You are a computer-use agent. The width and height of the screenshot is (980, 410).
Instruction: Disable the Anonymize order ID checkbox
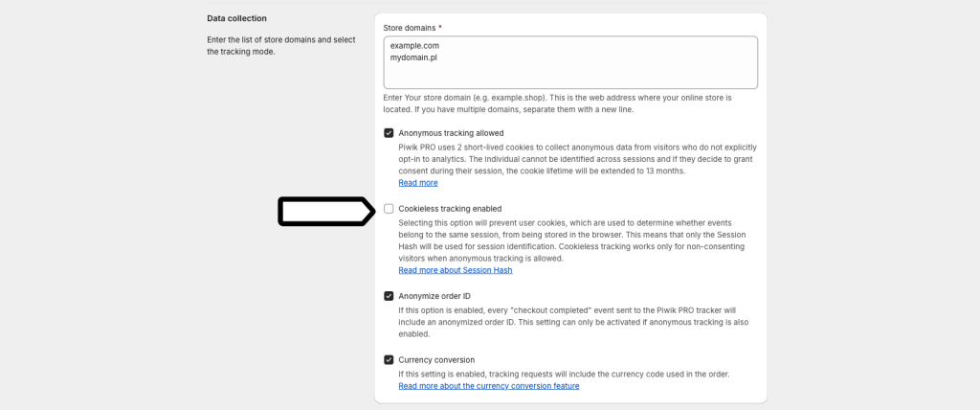pyautogui.click(x=389, y=296)
